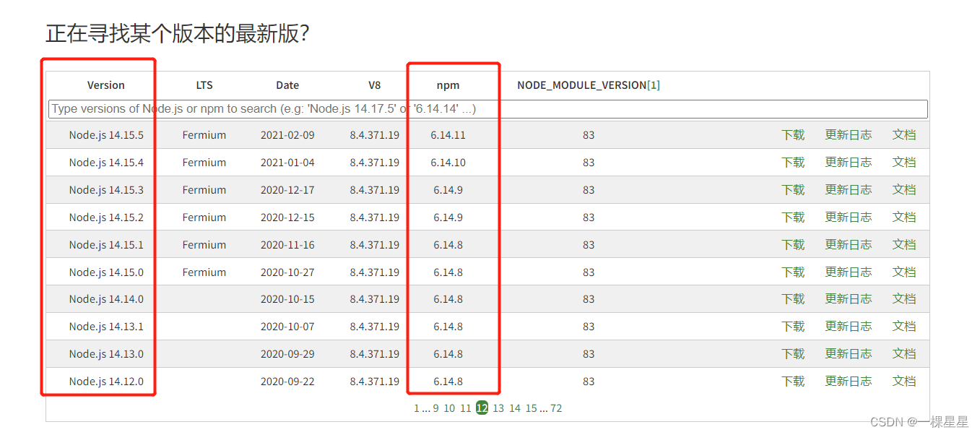Go to pagination page 13

click(x=498, y=408)
